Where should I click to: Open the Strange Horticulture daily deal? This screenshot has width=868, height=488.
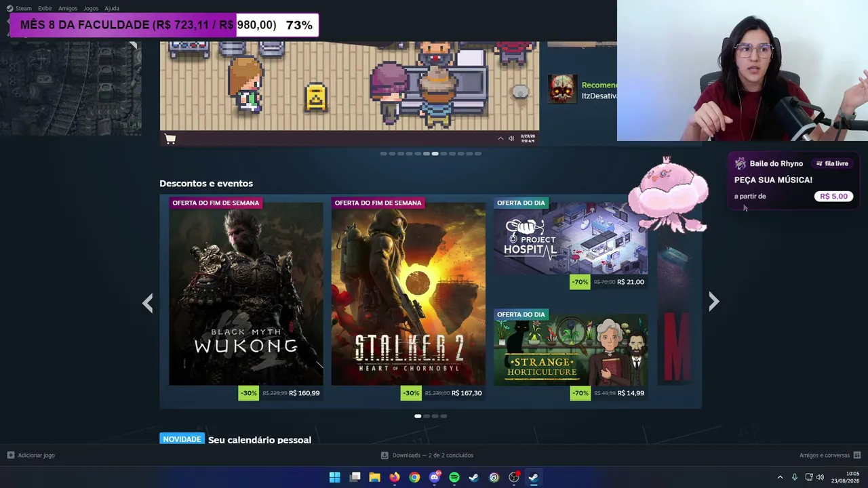point(570,349)
